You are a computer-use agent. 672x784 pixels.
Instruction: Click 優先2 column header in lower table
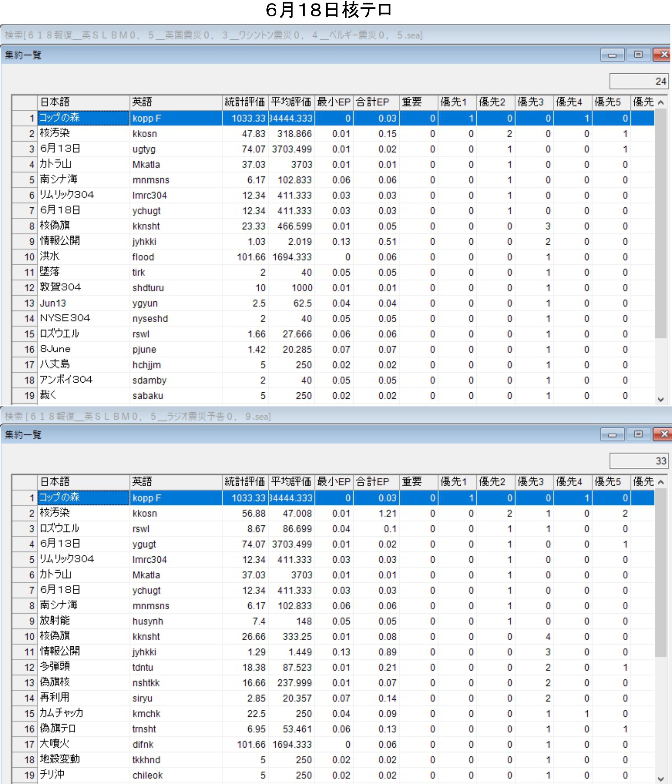pos(496,482)
